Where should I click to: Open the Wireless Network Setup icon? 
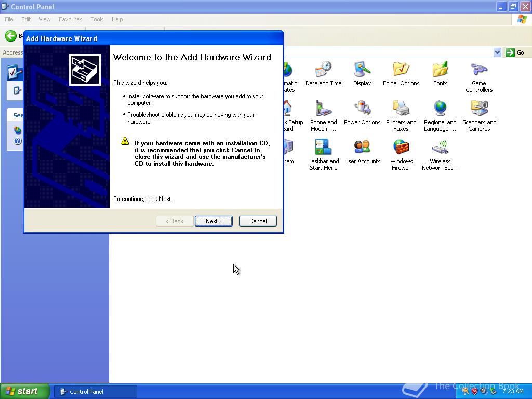click(440, 147)
